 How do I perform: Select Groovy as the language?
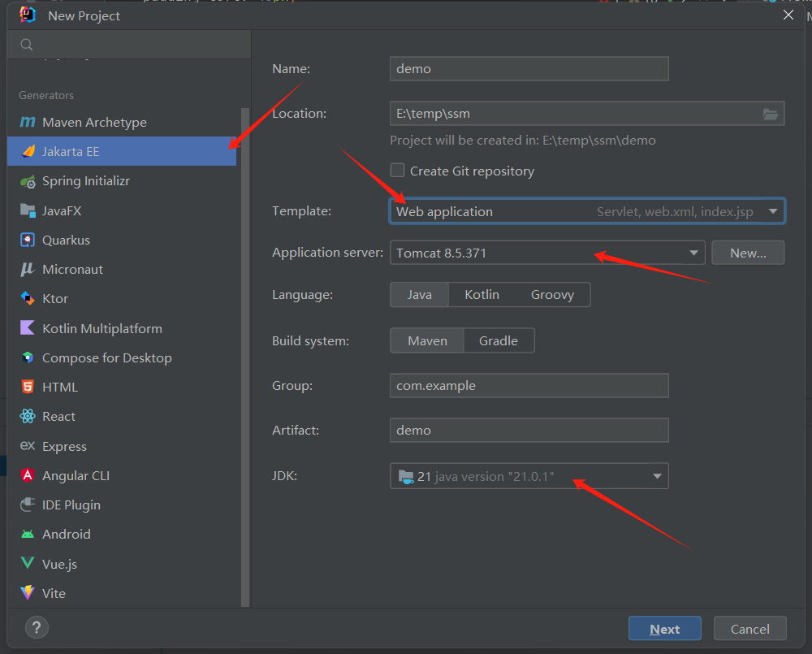(552, 295)
